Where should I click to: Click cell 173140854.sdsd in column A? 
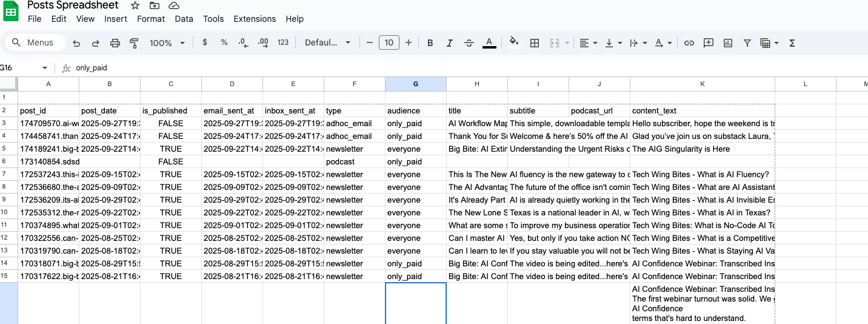(x=48, y=162)
